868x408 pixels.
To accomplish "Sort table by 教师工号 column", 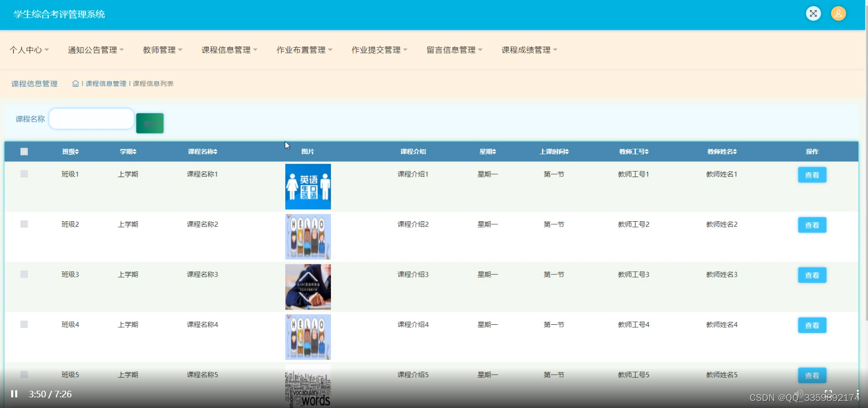I will [x=634, y=151].
